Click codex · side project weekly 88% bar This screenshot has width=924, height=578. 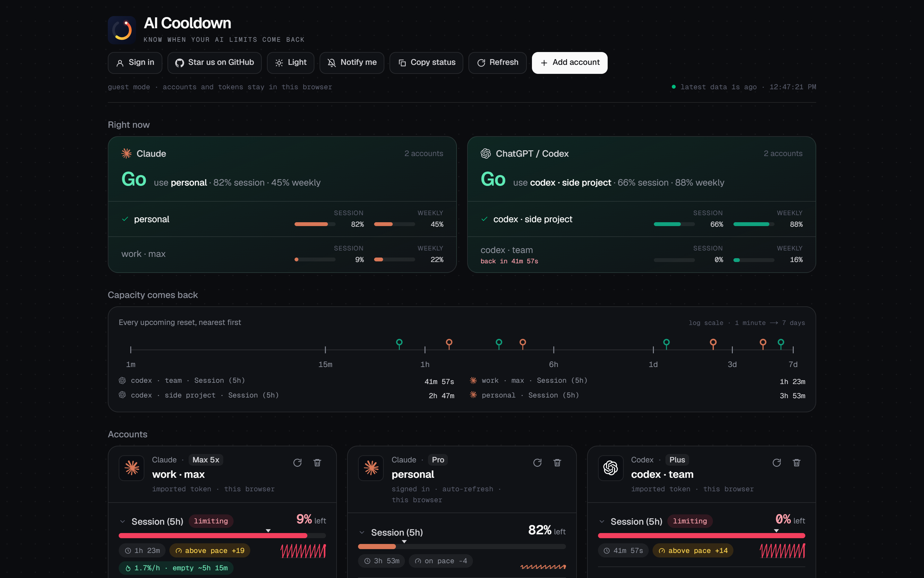pyautogui.click(x=754, y=224)
